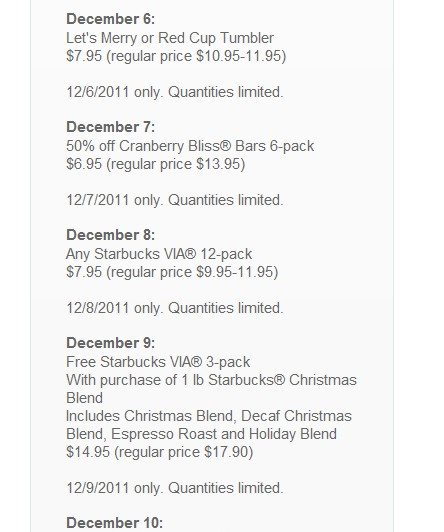Select Let's Merry or Red Cup Tumbler line

(x=170, y=38)
